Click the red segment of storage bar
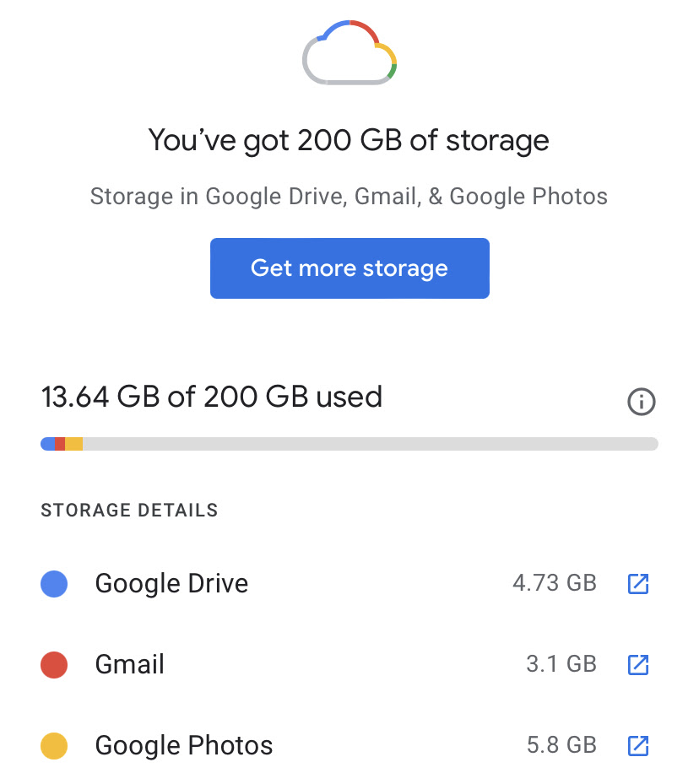This screenshot has height=784, width=699. coord(60,444)
